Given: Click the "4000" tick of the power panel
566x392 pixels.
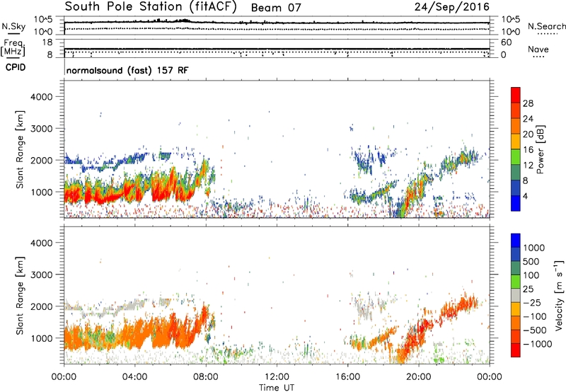Looking at the screenshot, I should (x=42, y=97).
